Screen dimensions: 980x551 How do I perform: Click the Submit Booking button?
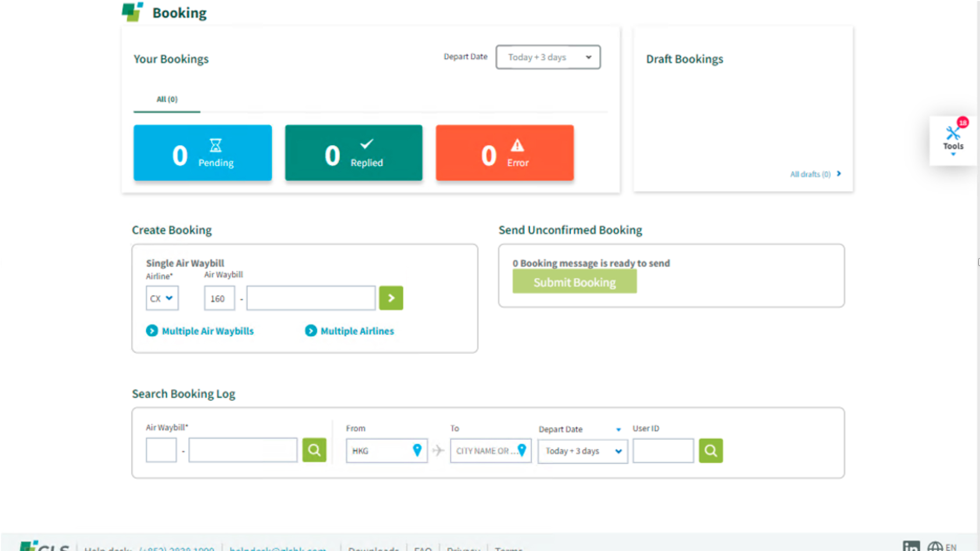click(x=574, y=282)
